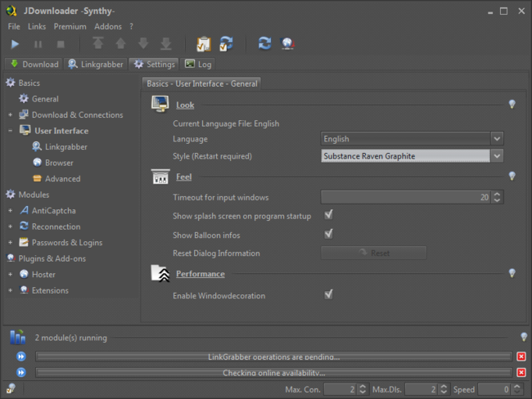Click the Performance section icon
This screenshot has height=399, width=532.
pyautogui.click(x=160, y=274)
